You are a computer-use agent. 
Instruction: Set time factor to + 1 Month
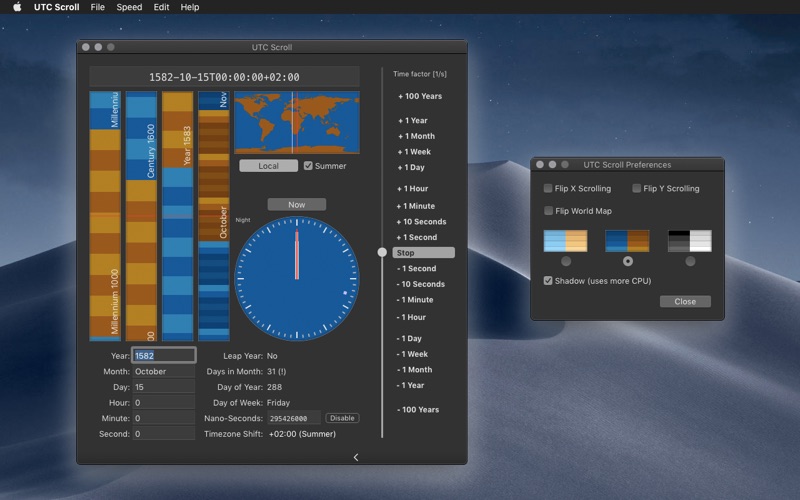pyautogui.click(x=416, y=136)
